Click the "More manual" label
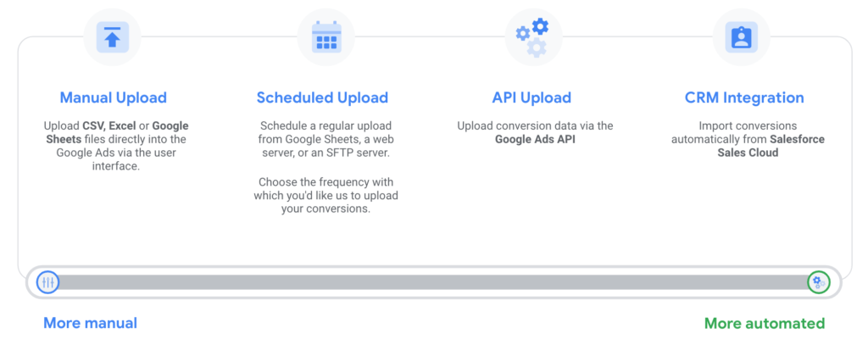 point(90,324)
